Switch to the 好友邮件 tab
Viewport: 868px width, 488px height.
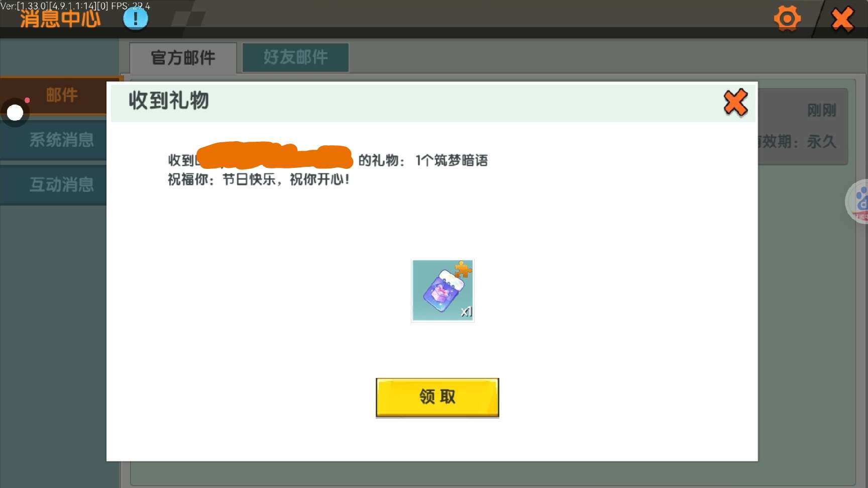295,57
